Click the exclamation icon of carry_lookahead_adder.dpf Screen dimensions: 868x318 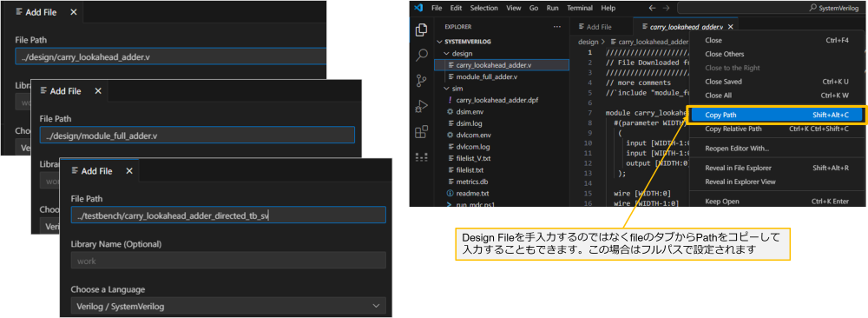click(450, 100)
